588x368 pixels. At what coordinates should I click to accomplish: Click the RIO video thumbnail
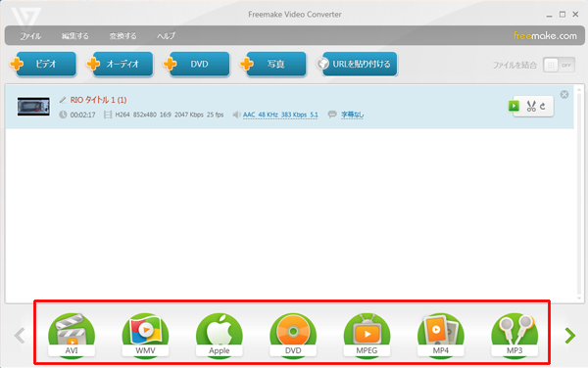pyautogui.click(x=33, y=107)
